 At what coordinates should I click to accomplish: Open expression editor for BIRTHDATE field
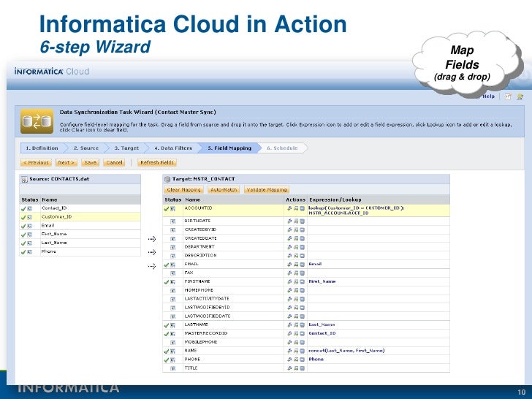(289, 221)
